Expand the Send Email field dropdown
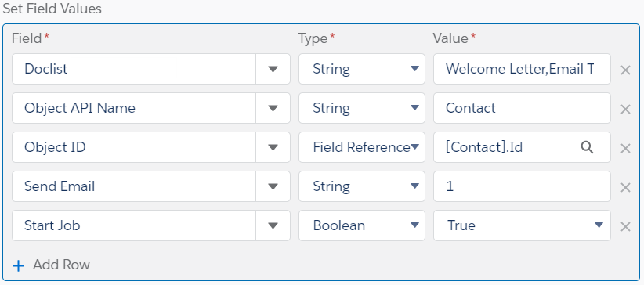This screenshot has width=644, height=285. [x=273, y=186]
